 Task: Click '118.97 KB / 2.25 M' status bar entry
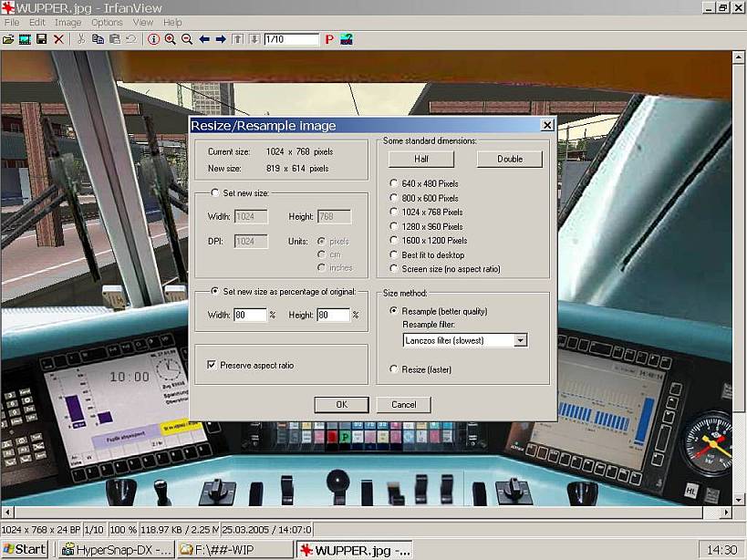180,530
